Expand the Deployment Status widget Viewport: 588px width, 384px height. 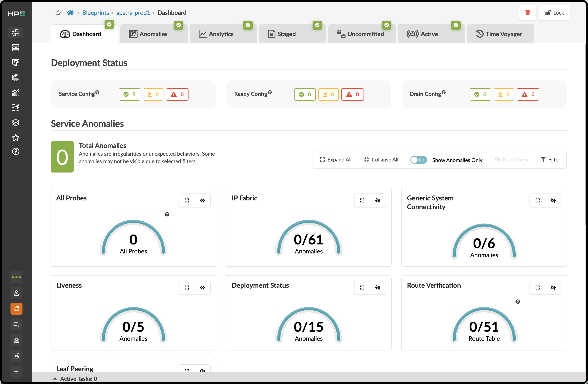(362, 288)
